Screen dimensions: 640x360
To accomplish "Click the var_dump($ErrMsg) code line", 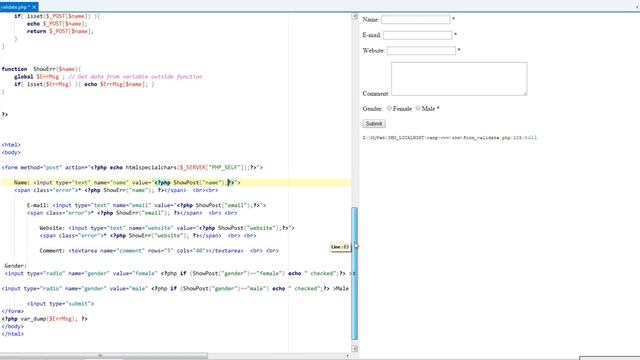I will pos(44,319).
